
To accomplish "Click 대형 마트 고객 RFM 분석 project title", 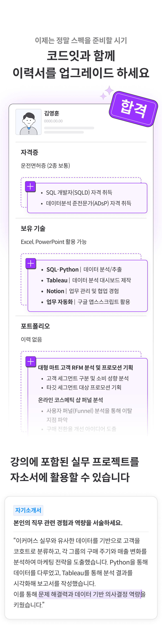I will (x=86, y=368).
